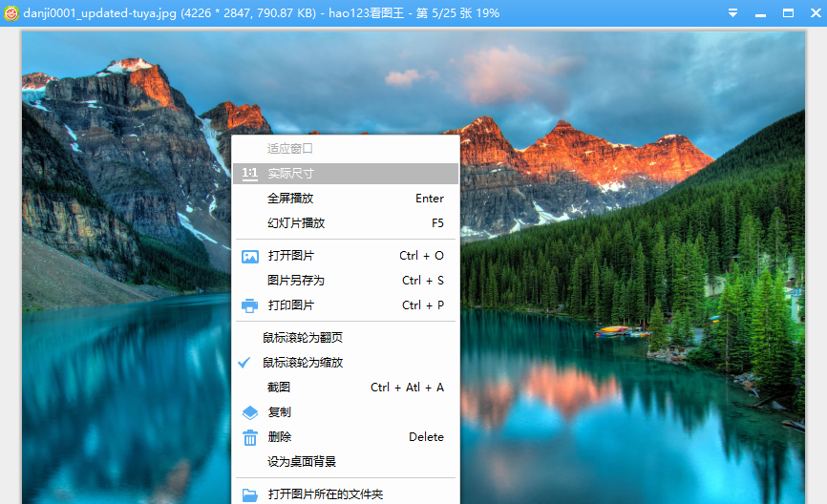Click the Delete shortcut label
The image size is (827, 504).
[x=426, y=436]
